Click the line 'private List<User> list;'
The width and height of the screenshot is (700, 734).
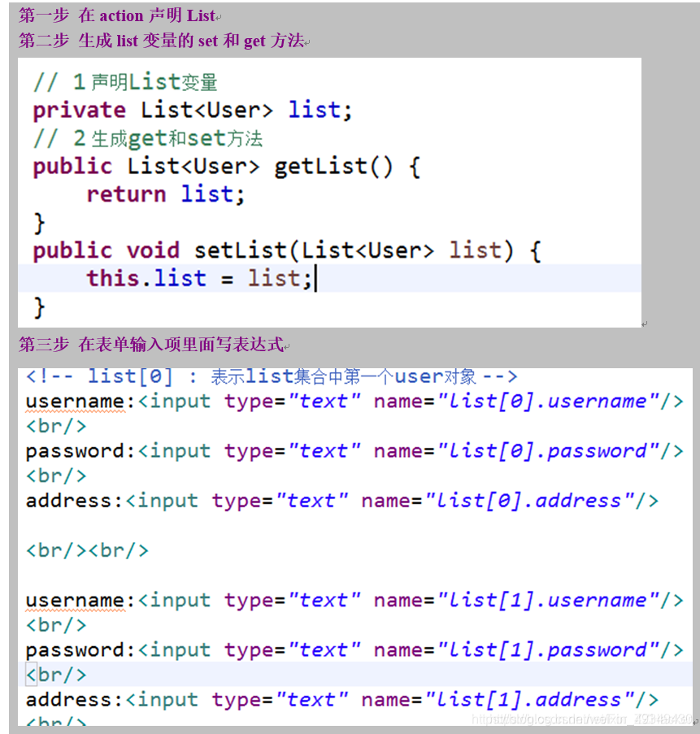tap(192, 110)
